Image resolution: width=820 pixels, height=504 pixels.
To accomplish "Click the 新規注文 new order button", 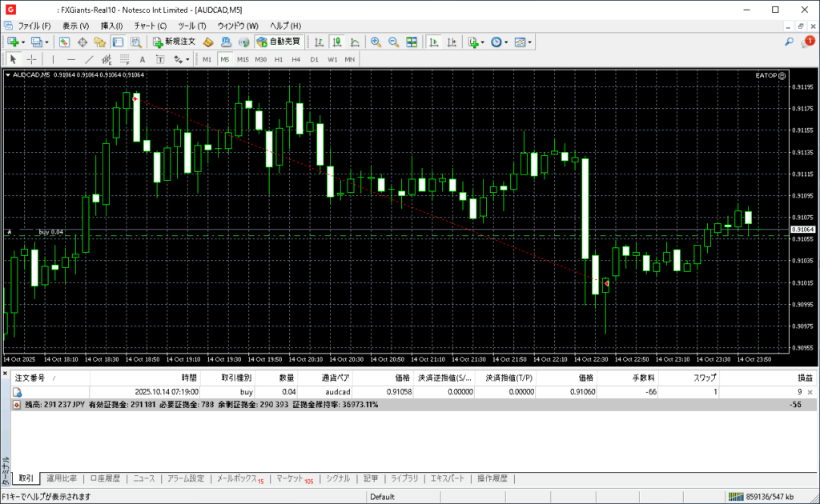I will click(174, 42).
